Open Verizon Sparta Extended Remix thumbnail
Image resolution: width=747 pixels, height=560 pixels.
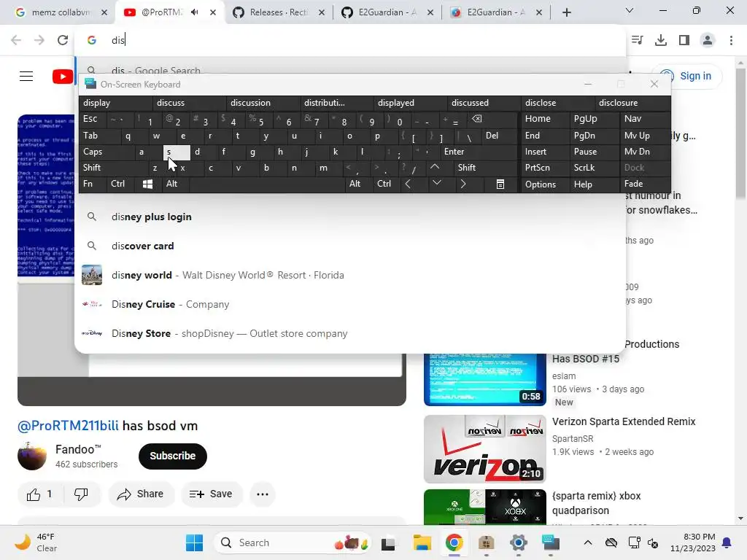pyautogui.click(x=485, y=449)
